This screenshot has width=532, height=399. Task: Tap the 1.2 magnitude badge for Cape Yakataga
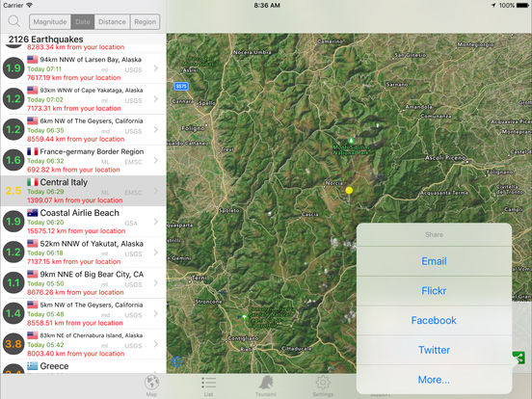click(13, 98)
